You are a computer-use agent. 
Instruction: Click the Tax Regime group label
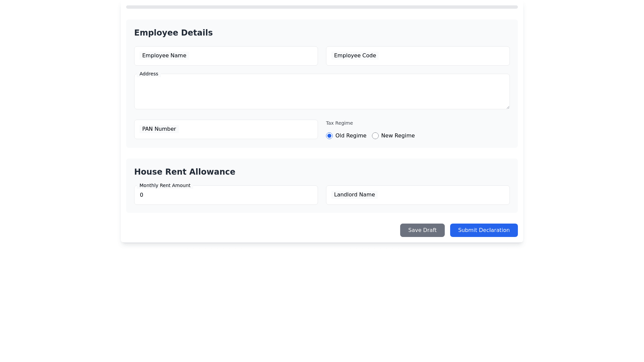click(x=339, y=123)
